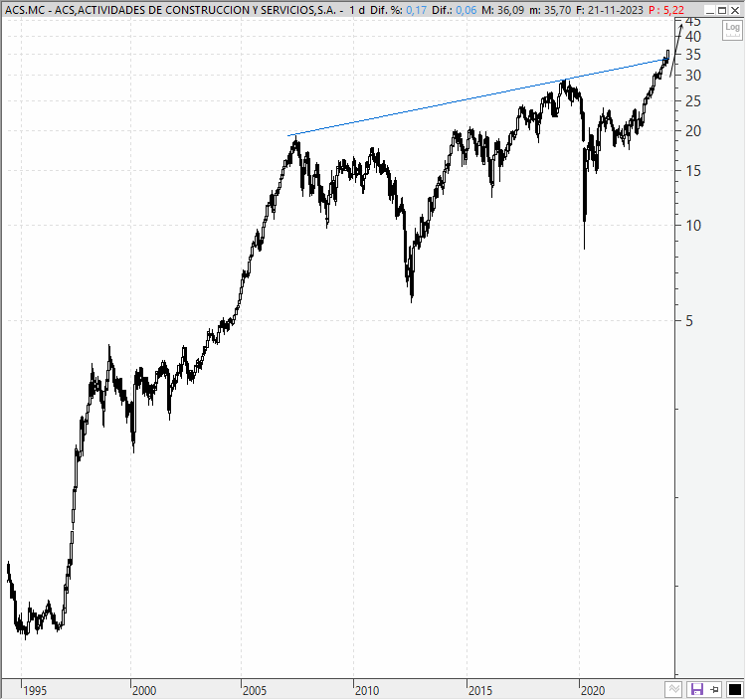Click the 'Dif.: 0,06' value
Viewport: 746px width, 700px height.
(x=454, y=10)
